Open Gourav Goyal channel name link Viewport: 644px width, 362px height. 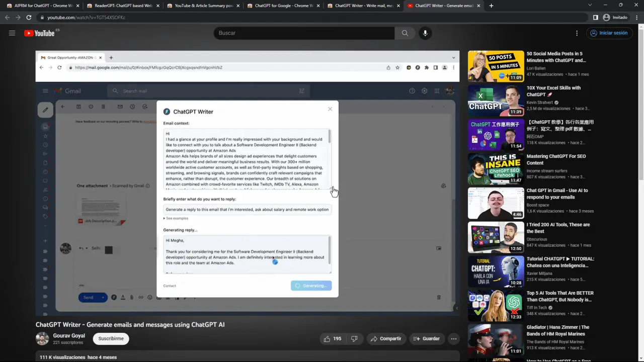click(69, 336)
